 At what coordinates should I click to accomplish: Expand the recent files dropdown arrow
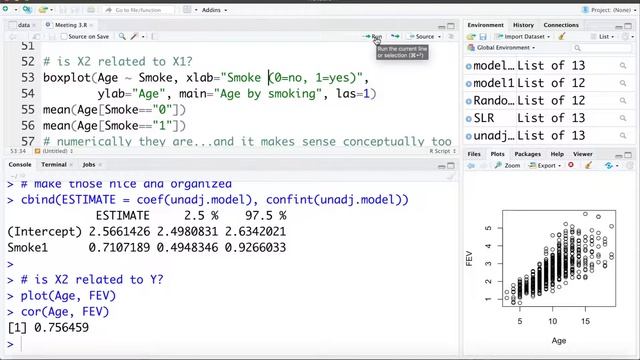pos(51,10)
